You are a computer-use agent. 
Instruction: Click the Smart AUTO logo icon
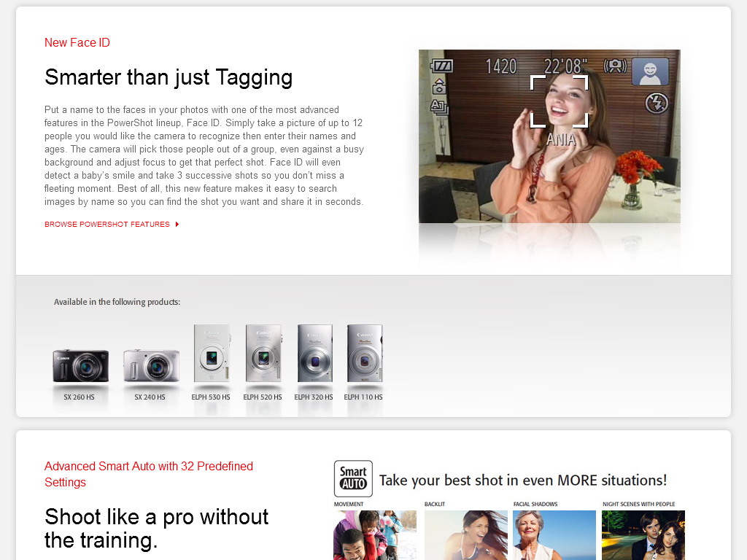click(353, 478)
